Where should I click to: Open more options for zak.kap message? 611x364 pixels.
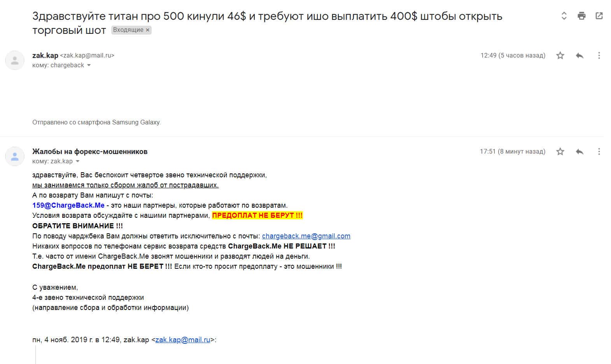(x=599, y=56)
